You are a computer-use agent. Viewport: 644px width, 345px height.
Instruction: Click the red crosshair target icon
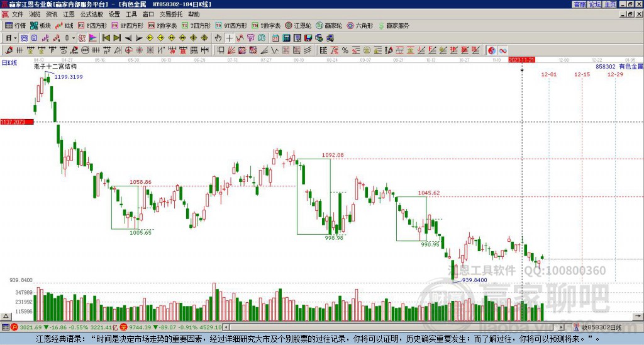pyautogui.click(x=128, y=50)
